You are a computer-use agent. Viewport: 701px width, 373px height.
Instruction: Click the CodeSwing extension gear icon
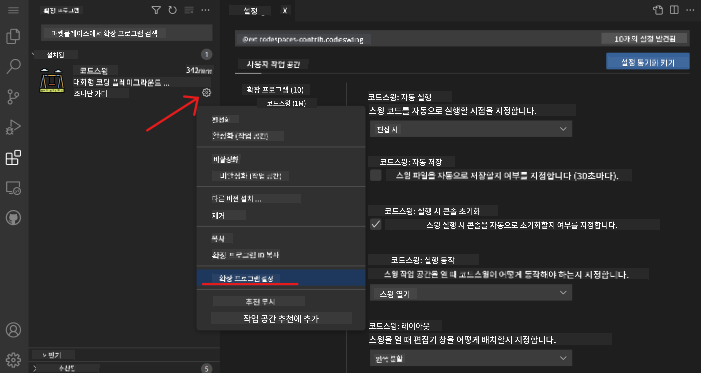click(206, 93)
